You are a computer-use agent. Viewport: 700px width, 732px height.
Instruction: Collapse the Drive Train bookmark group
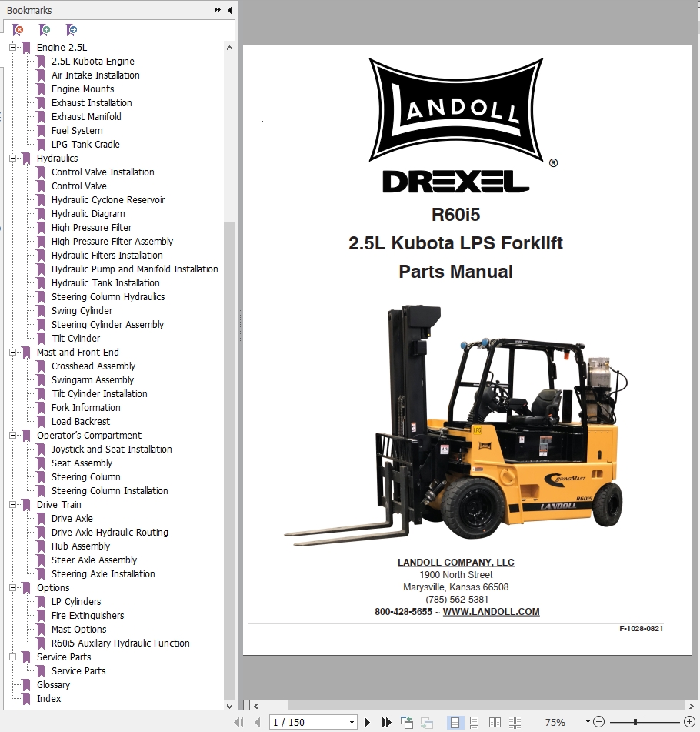pos(12,504)
